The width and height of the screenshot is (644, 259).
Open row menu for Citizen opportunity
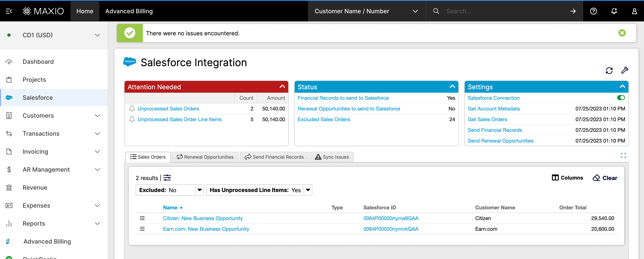[x=142, y=218]
